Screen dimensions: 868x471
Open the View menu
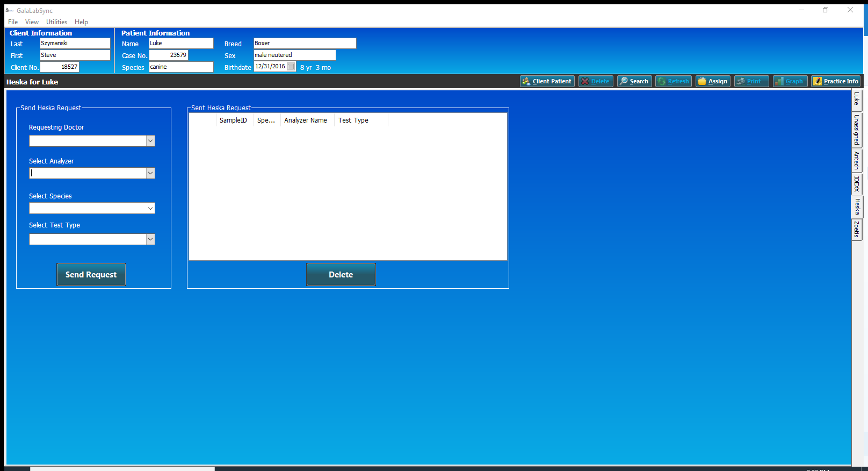32,22
